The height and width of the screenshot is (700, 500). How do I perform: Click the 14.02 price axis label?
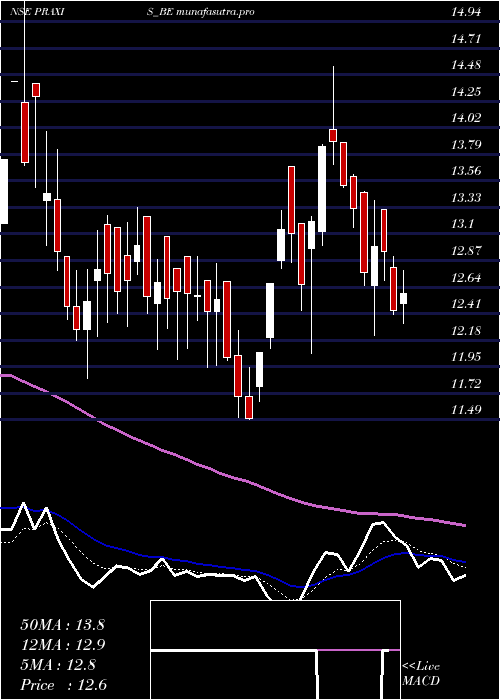[466, 118]
